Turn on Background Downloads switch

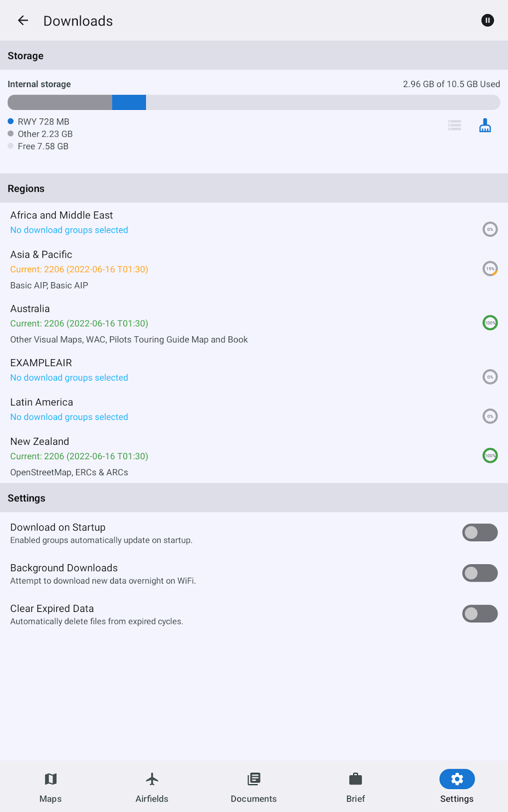[x=480, y=573]
